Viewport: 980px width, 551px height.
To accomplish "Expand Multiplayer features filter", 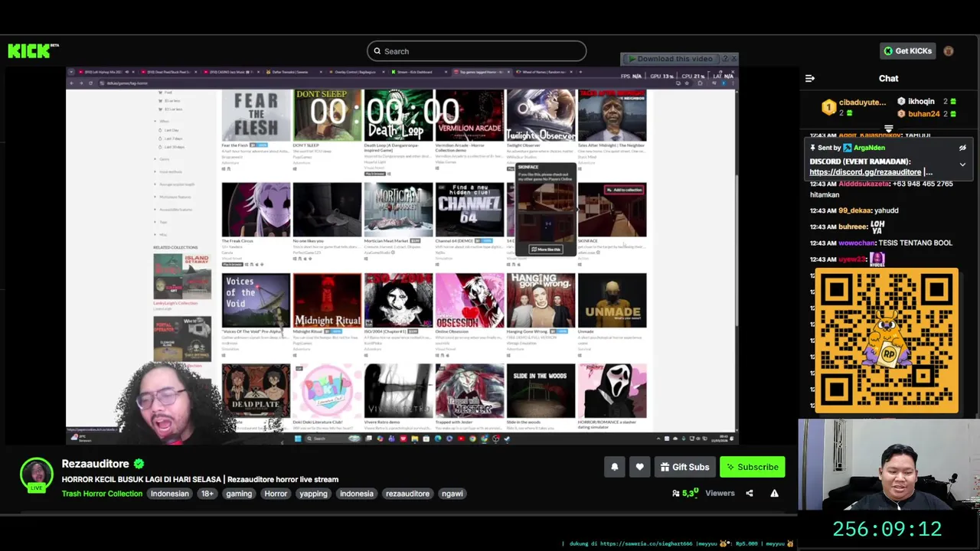I will 174,197.
